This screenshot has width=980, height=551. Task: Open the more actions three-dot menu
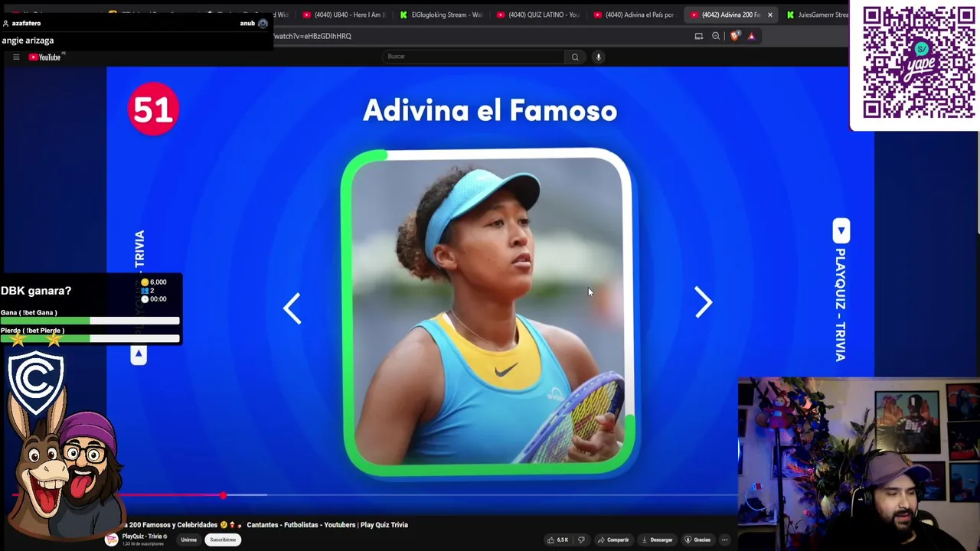click(x=724, y=540)
